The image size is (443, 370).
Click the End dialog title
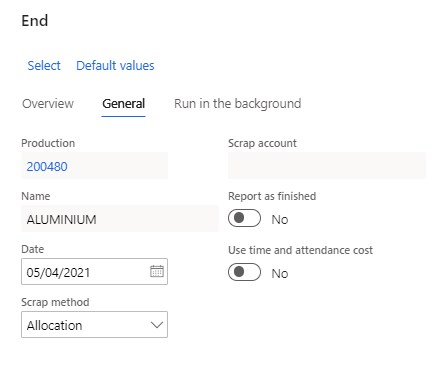(x=35, y=21)
